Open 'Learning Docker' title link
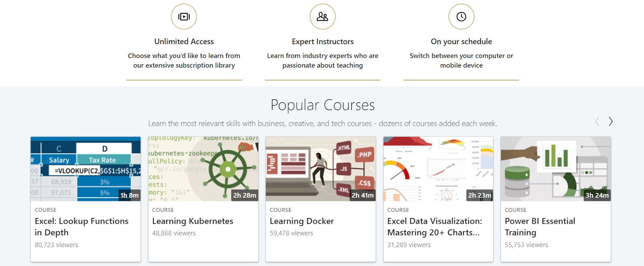Screen dimensions: 644x266 [302, 221]
